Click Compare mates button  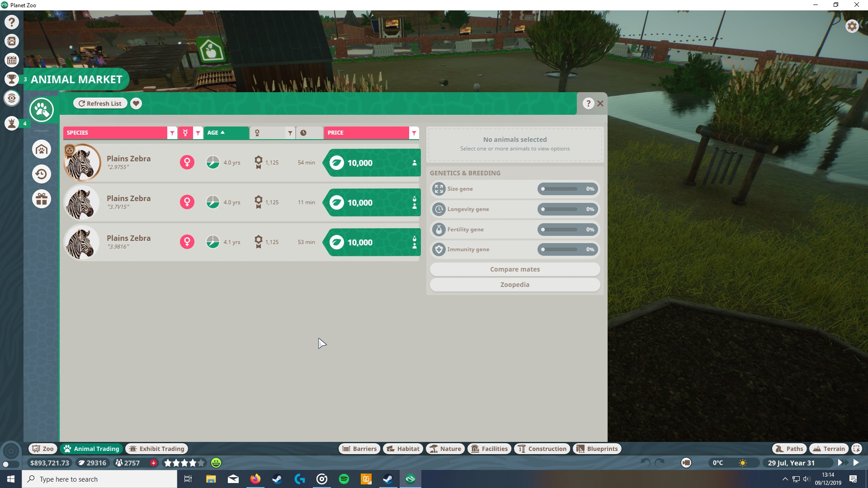515,269
